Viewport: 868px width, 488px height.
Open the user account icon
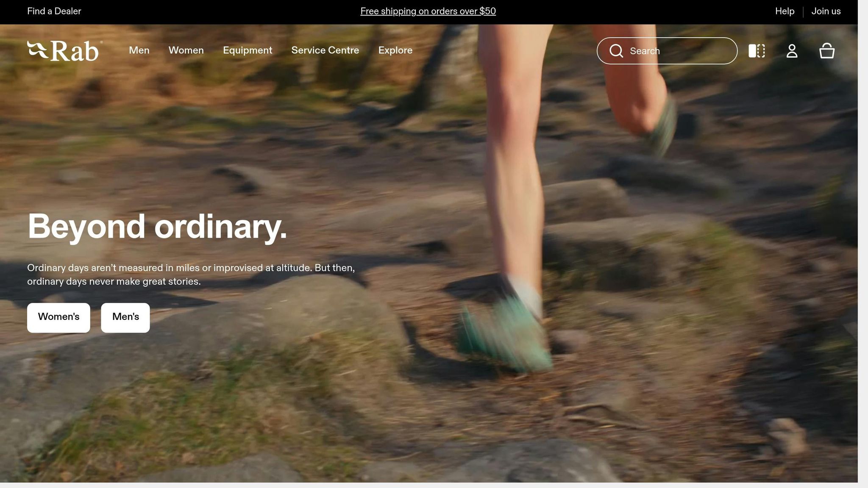[792, 51]
